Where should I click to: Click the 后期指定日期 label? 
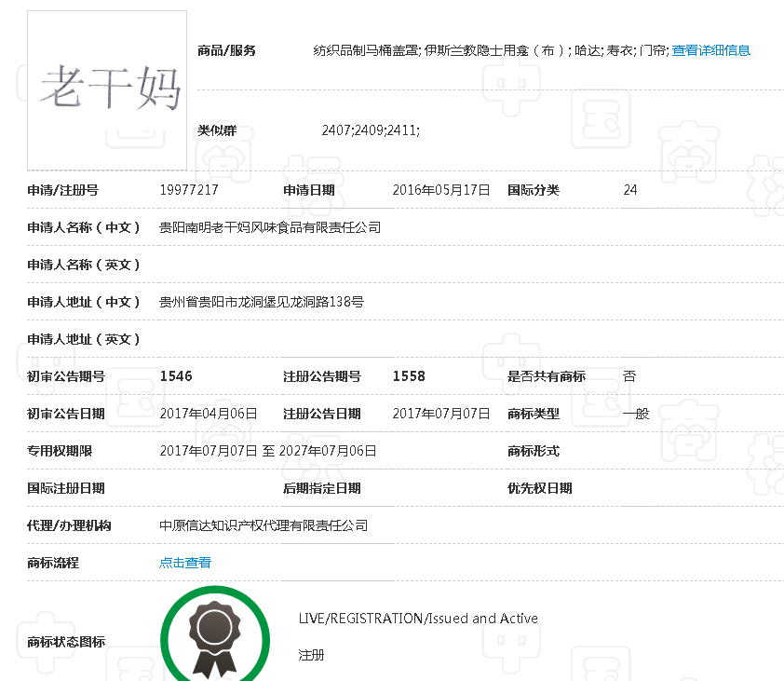point(322,488)
